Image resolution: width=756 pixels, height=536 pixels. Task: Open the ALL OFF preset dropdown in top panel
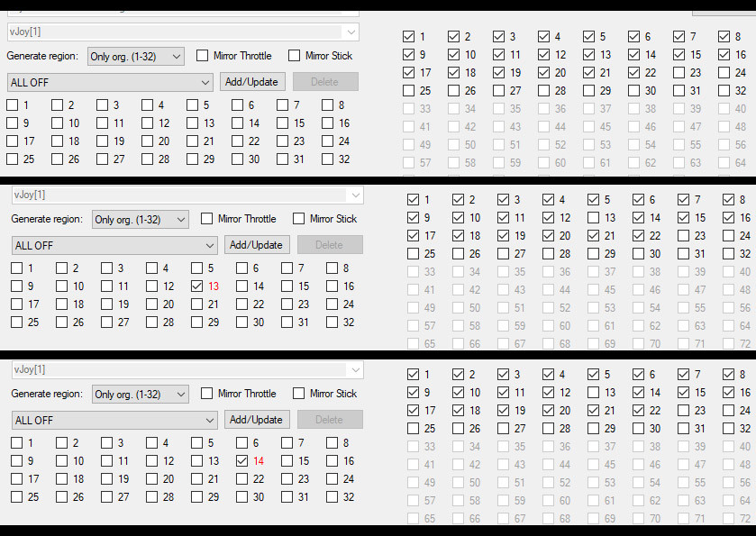pos(111,82)
